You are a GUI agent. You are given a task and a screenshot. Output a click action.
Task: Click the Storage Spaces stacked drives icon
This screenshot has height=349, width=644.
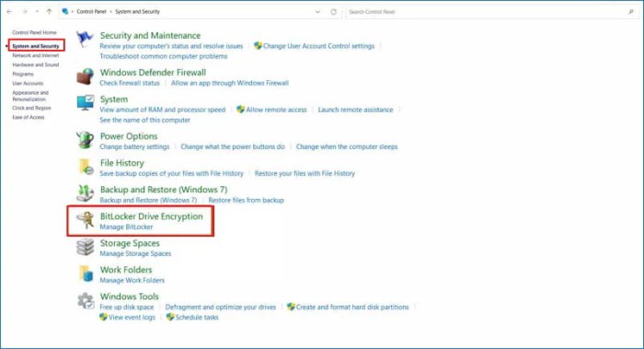(x=85, y=247)
